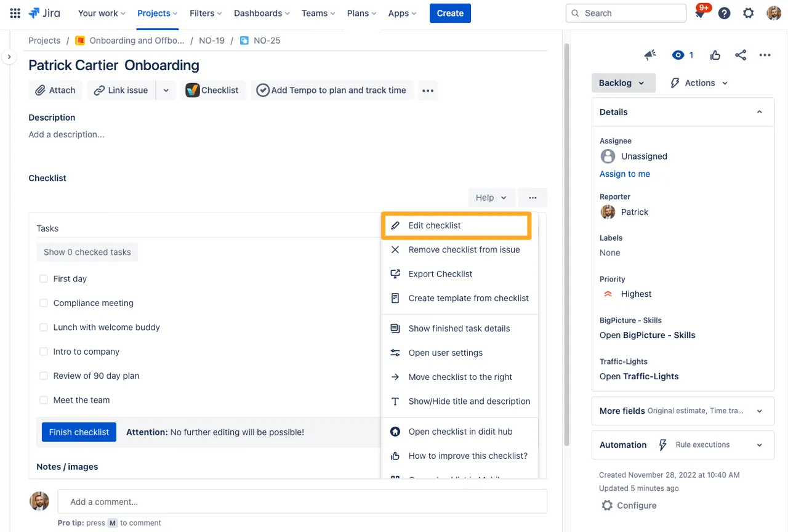Open the help question mark icon

725,13
